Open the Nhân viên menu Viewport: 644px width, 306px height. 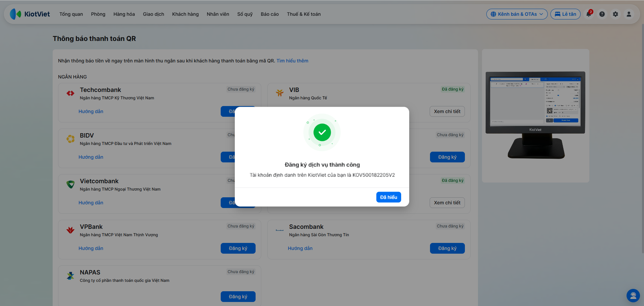tap(218, 14)
